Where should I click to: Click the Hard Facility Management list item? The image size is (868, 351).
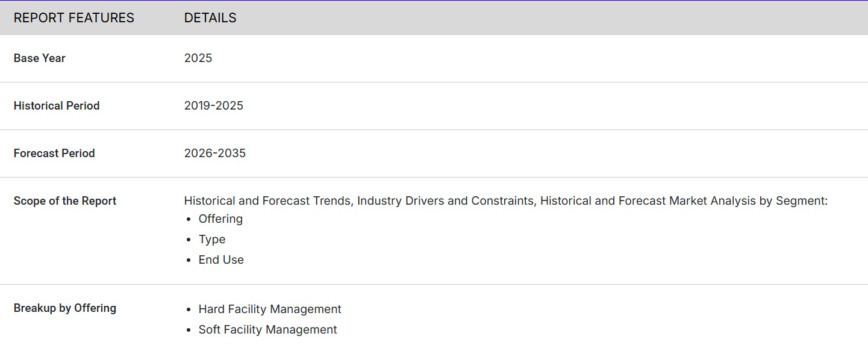(x=270, y=309)
